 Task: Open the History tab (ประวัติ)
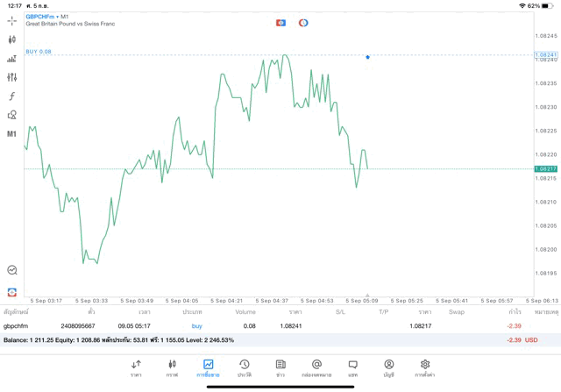(244, 367)
